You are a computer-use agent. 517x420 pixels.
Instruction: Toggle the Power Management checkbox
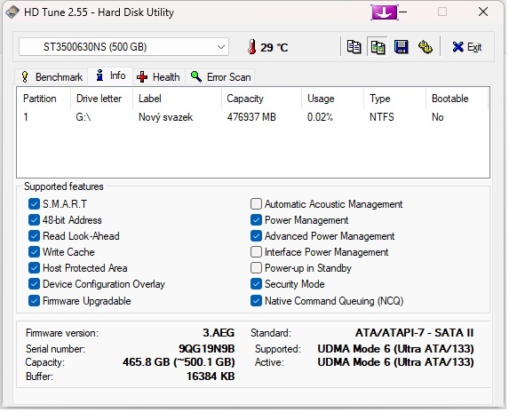[x=256, y=220]
